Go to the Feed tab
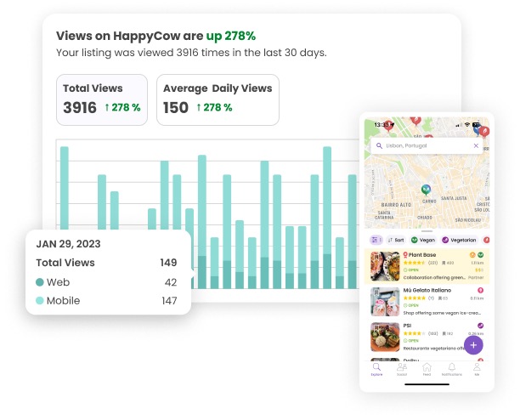This screenshot has width=520, height=420. click(427, 369)
